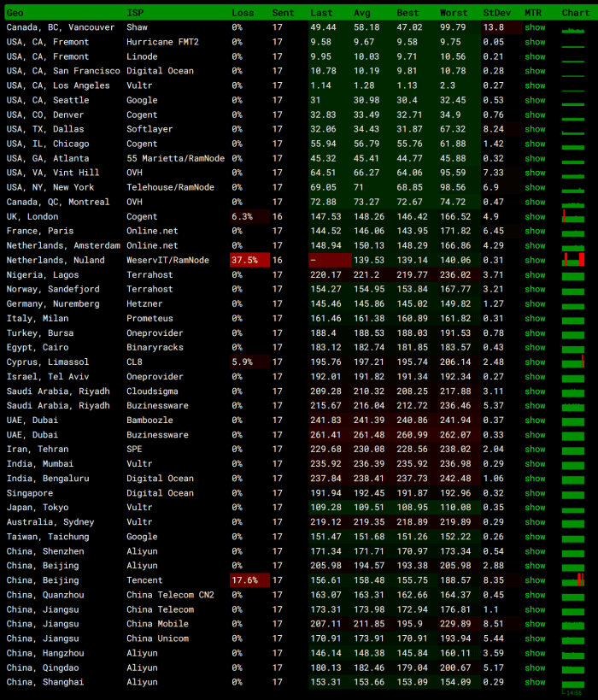598x700 pixels.
Task: Open latency chart for Beijing Tencent
Action: pos(573,579)
